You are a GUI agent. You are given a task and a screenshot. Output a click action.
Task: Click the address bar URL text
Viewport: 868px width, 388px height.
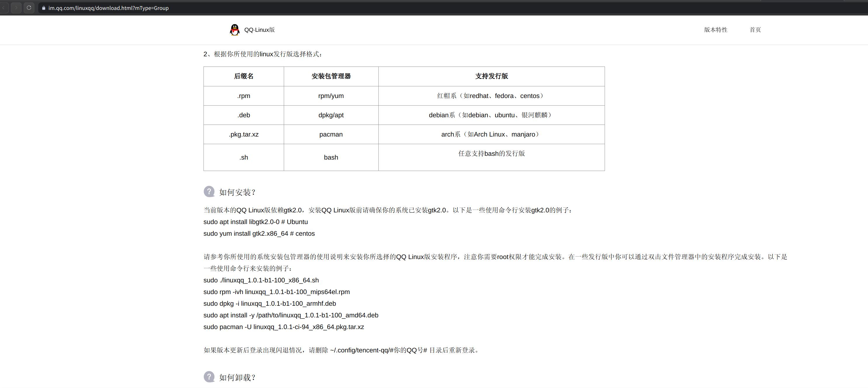(109, 8)
